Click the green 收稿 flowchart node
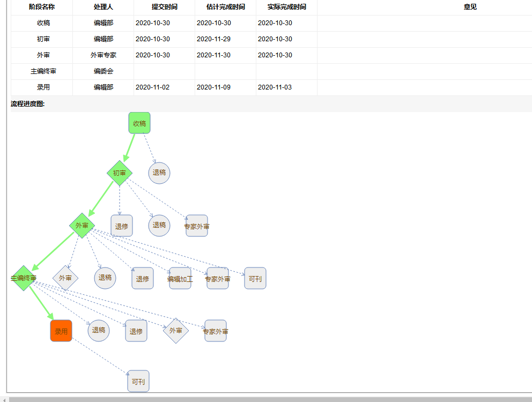Viewport: 532px width, 402px height. coord(139,123)
